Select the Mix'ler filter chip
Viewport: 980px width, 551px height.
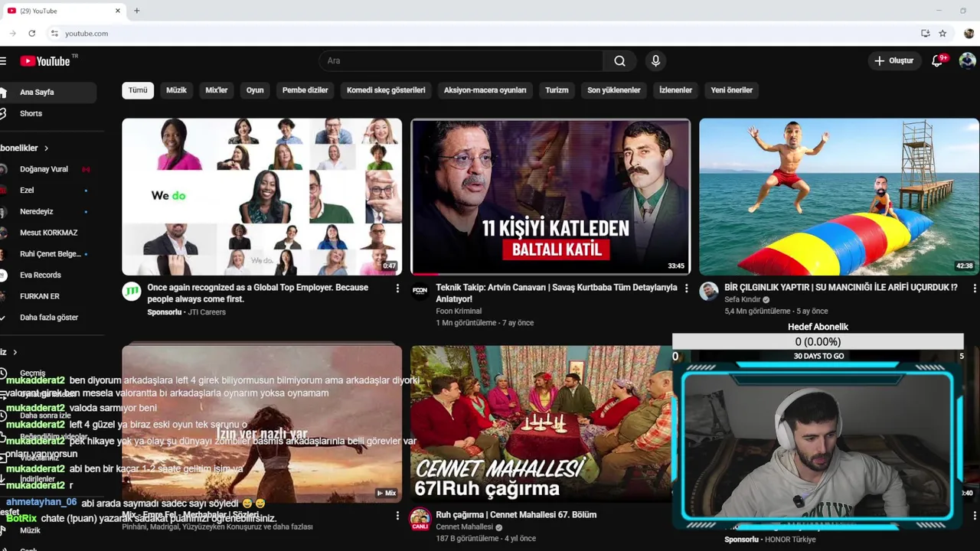click(x=217, y=90)
